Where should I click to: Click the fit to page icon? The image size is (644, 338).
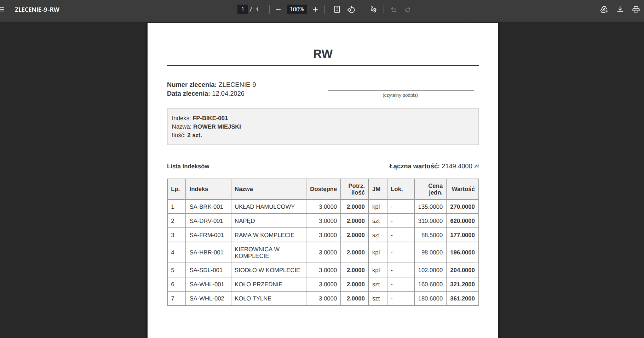(x=337, y=10)
